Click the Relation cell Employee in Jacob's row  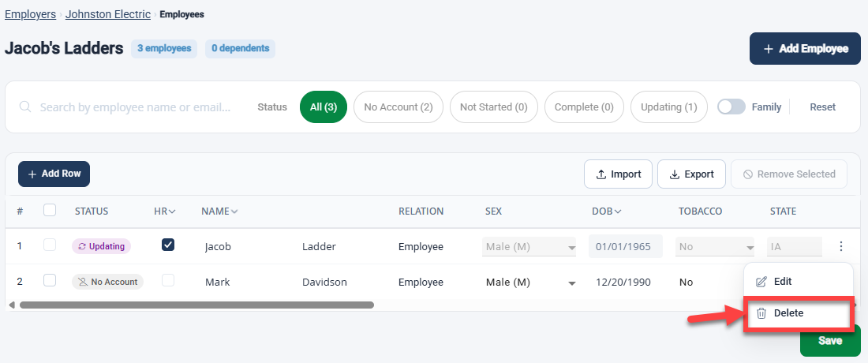pyautogui.click(x=421, y=247)
